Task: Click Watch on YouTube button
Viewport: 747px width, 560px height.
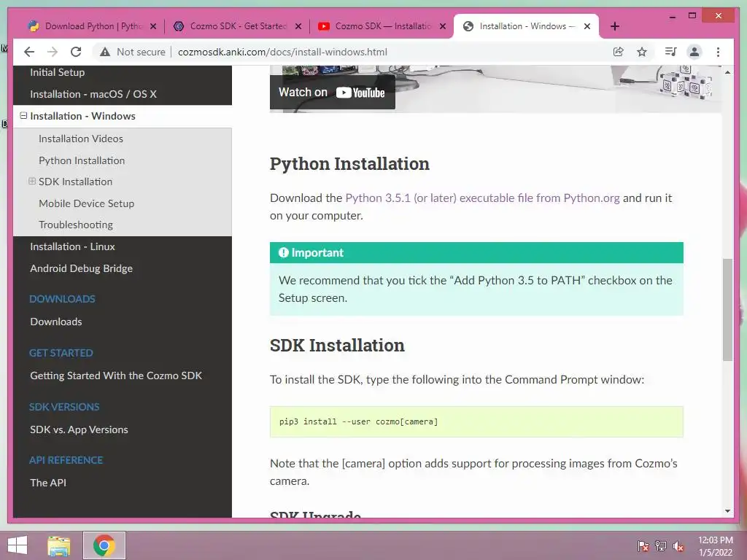Action: click(x=332, y=93)
